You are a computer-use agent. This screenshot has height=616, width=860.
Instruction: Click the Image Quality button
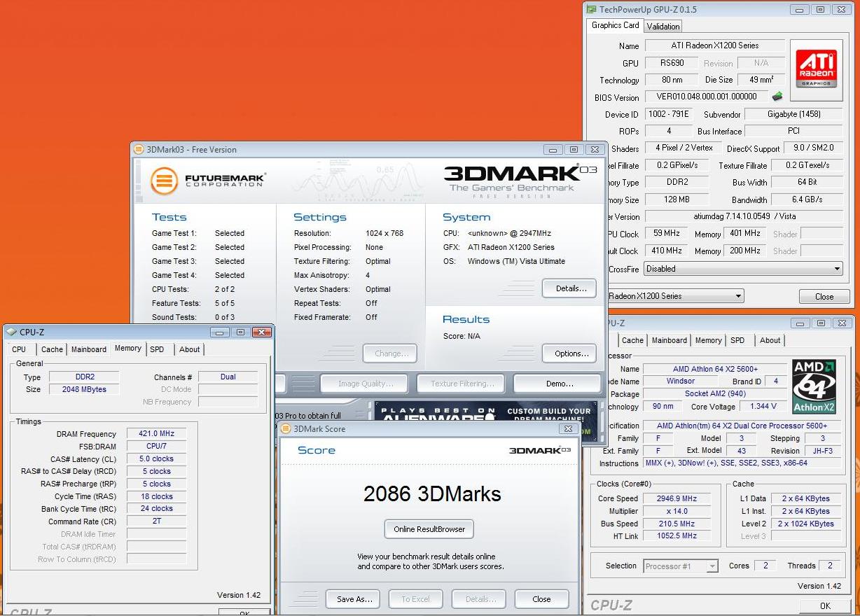pyautogui.click(x=365, y=384)
